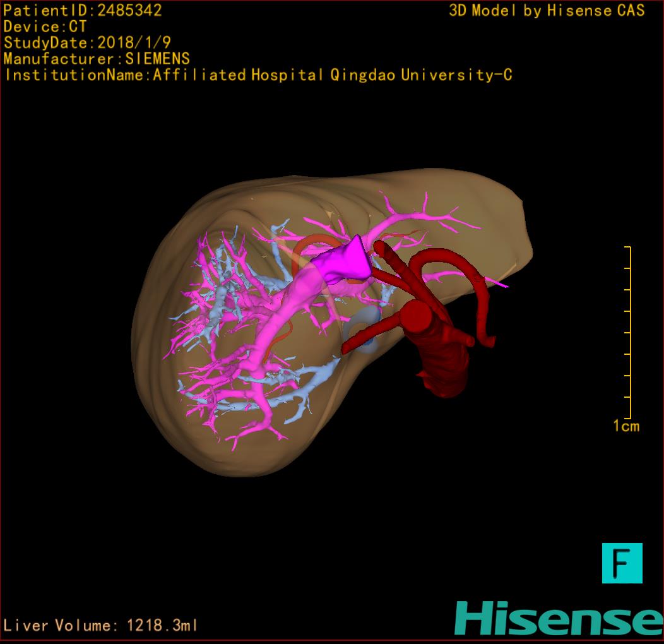Click the 3D Model by Hisense CAS text
This screenshot has height=644, width=664.
(547, 11)
